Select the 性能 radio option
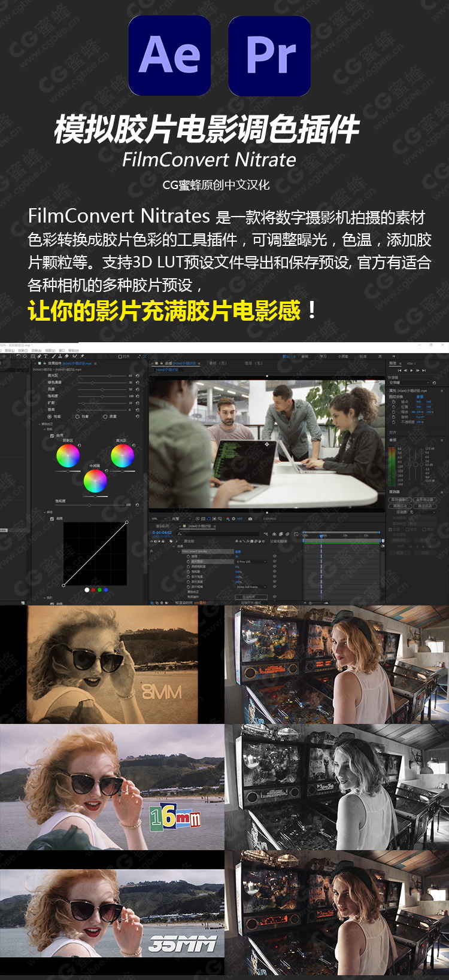Viewport: 449px width, 980px height. (x=49, y=416)
